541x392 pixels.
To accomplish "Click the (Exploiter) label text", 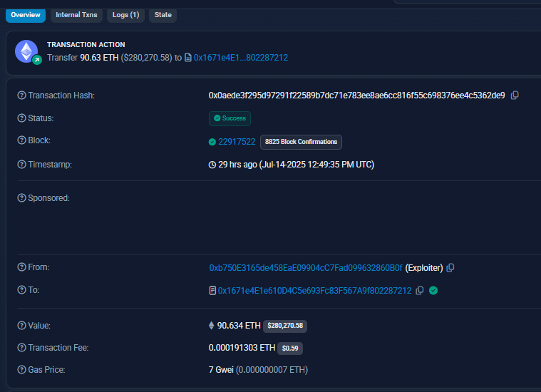I will click(x=424, y=268).
